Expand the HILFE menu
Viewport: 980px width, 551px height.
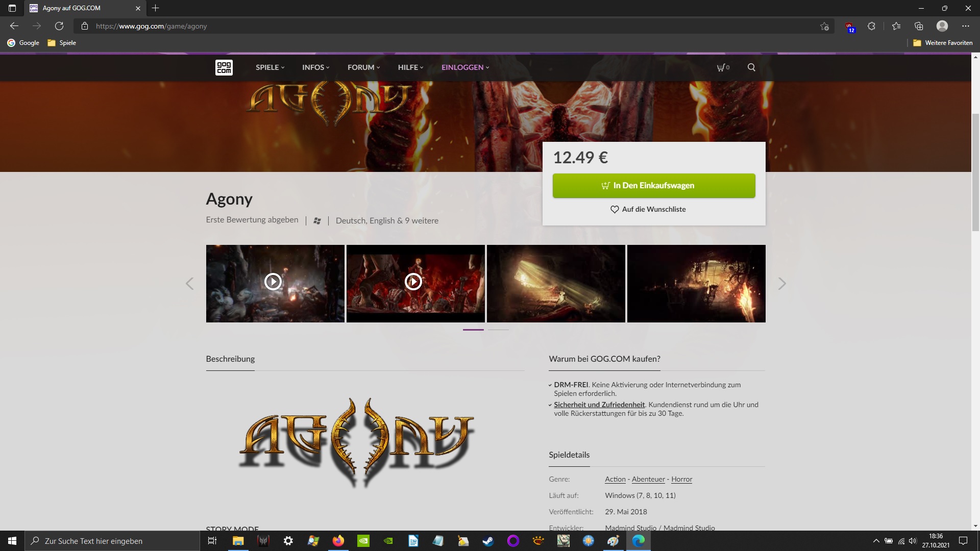coord(411,67)
